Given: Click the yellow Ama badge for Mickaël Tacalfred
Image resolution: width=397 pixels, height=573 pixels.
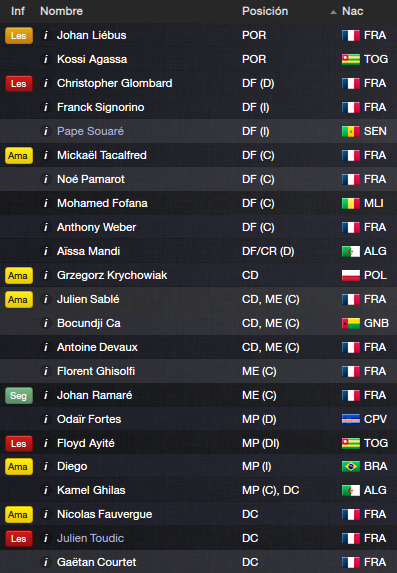Looking at the screenshot, I should (19, 156).
